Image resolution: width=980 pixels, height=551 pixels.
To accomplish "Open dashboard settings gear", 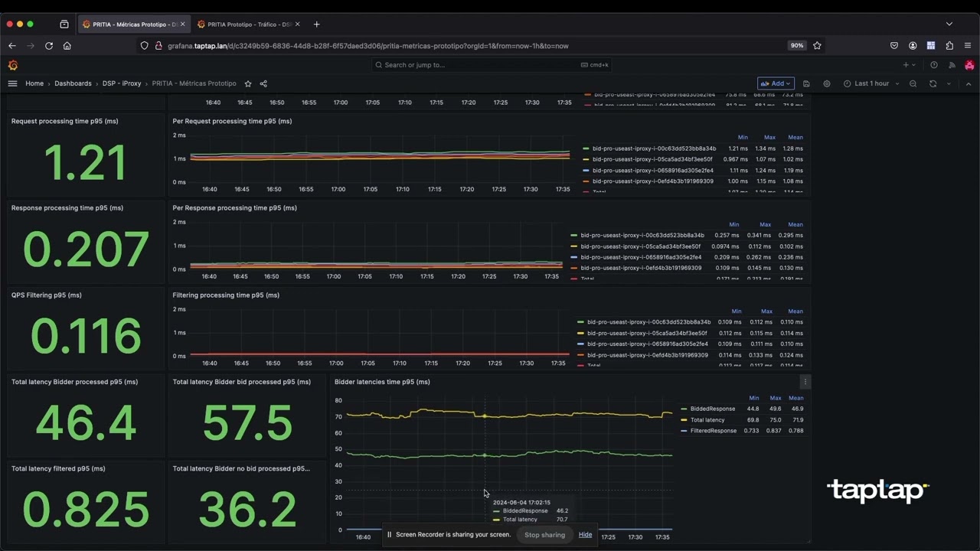I will (x=827, y=83).
